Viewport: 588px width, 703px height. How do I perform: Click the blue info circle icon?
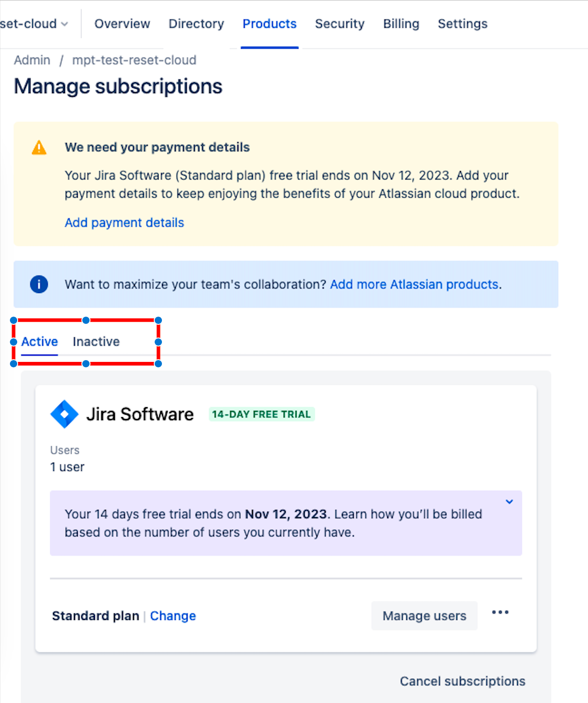(39, 284)
